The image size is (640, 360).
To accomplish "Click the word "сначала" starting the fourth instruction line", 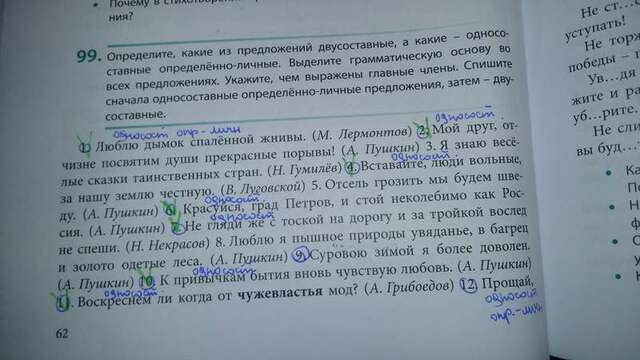I will tap(127, 100).
